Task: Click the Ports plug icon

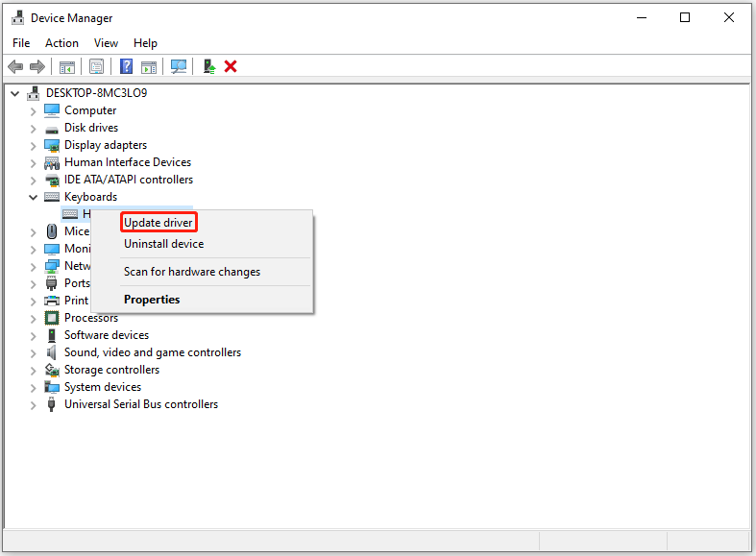Action: [x=52, y=283]
